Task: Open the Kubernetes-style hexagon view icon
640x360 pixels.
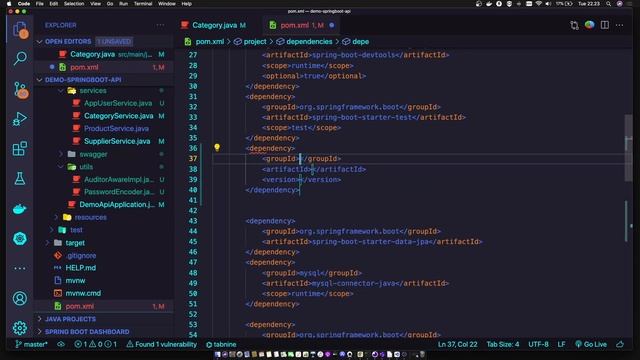Action: [x=20, y=238]
